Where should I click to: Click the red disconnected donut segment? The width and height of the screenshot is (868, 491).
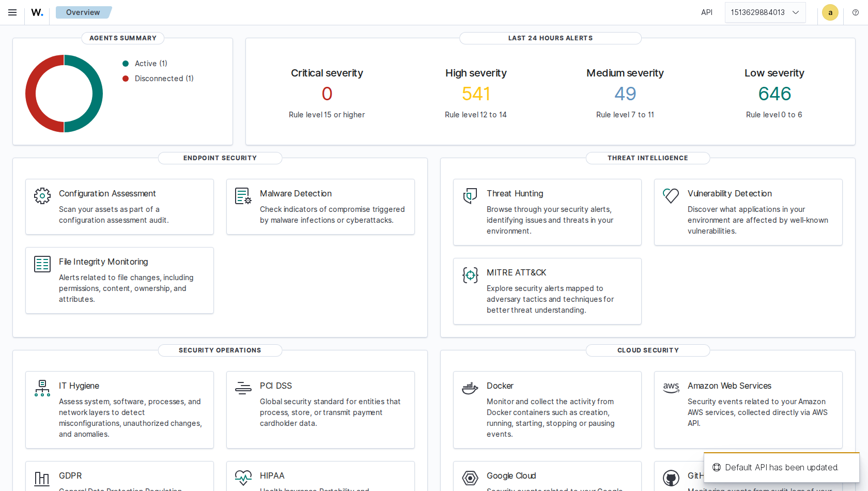32,94
